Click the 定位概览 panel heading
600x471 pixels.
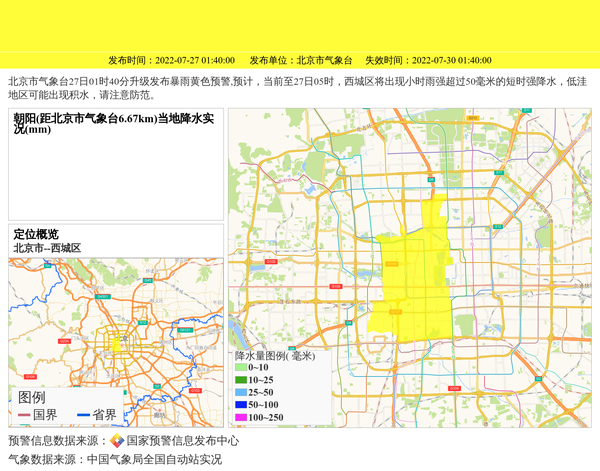(36, 234)
